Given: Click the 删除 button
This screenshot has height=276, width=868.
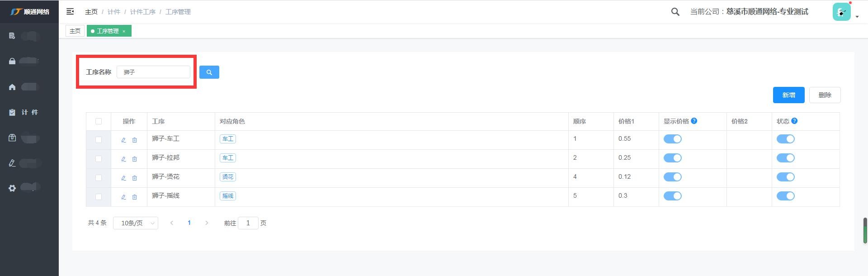Looking at the screenshot, I should (825, 95).
